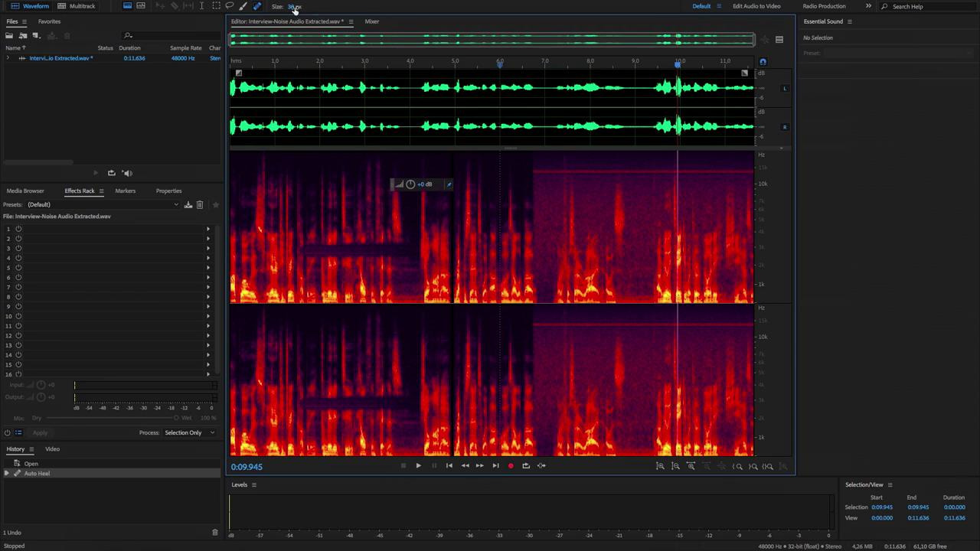Select Radio Production workspace
This screenshot has width=980, height=551.
click(824, 6)
